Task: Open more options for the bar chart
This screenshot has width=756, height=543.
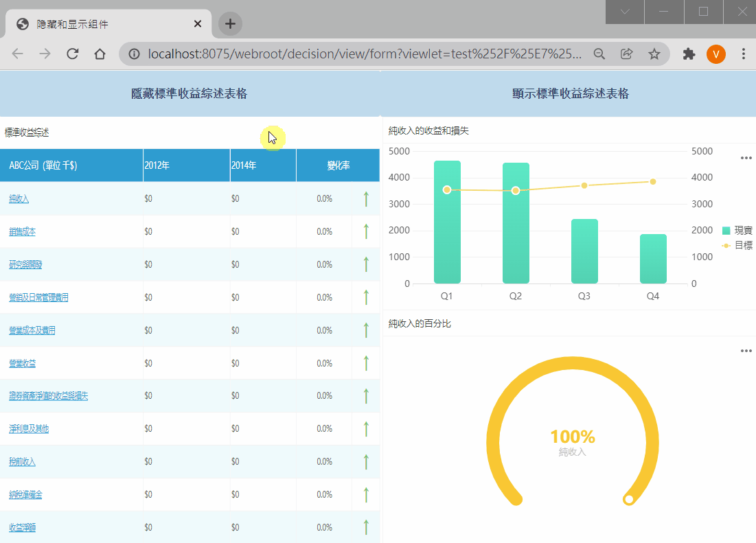Action: coord(746,158)
